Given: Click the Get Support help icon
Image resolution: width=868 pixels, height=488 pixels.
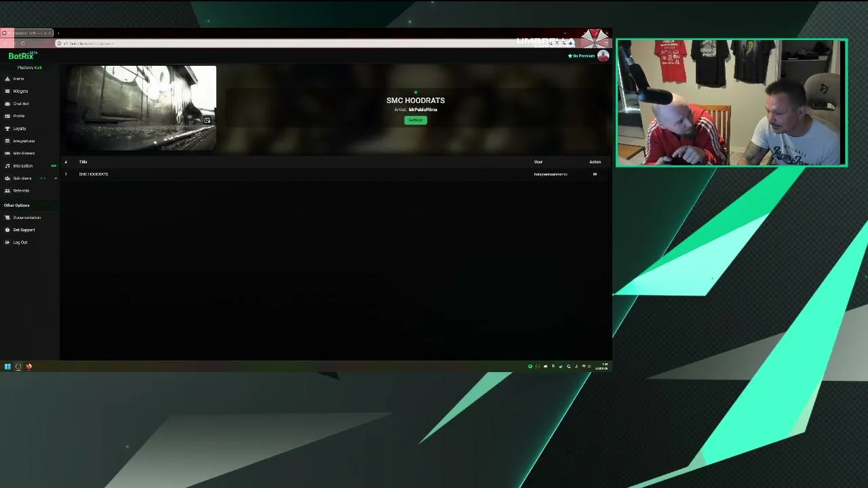Looking at the screenshot, I should 7,230.
